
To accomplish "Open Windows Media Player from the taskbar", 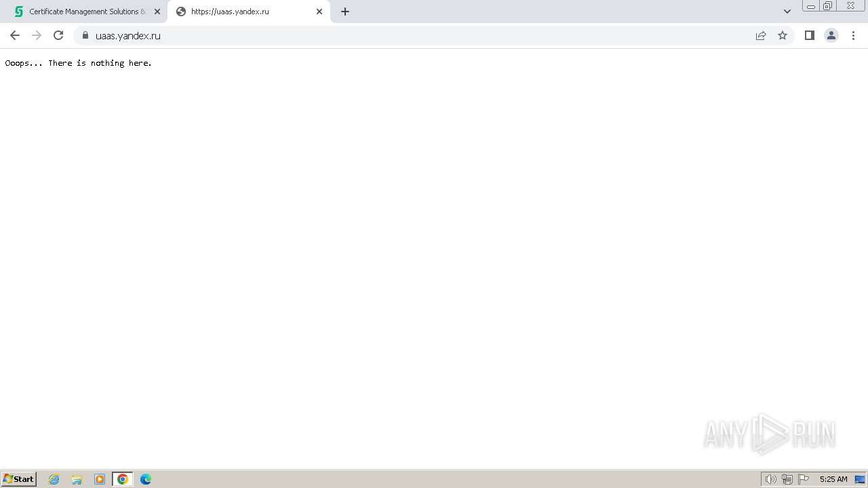I will (x=100, y=479).
